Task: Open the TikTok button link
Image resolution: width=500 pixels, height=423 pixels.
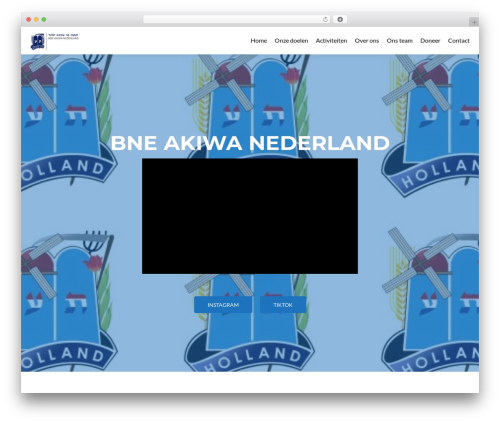Action: (283, 305)
